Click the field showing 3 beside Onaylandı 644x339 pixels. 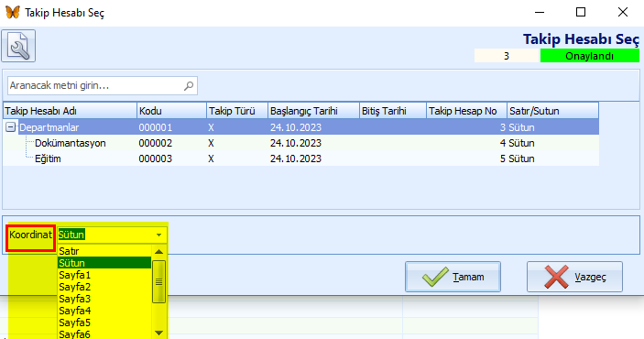coord(506,56)
